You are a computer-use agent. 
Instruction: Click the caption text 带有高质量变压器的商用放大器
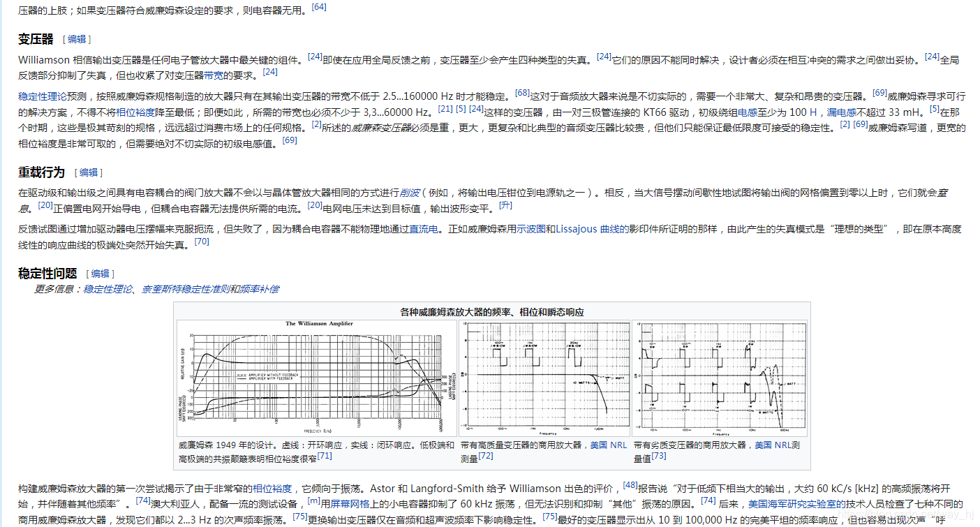coord(521,445)
